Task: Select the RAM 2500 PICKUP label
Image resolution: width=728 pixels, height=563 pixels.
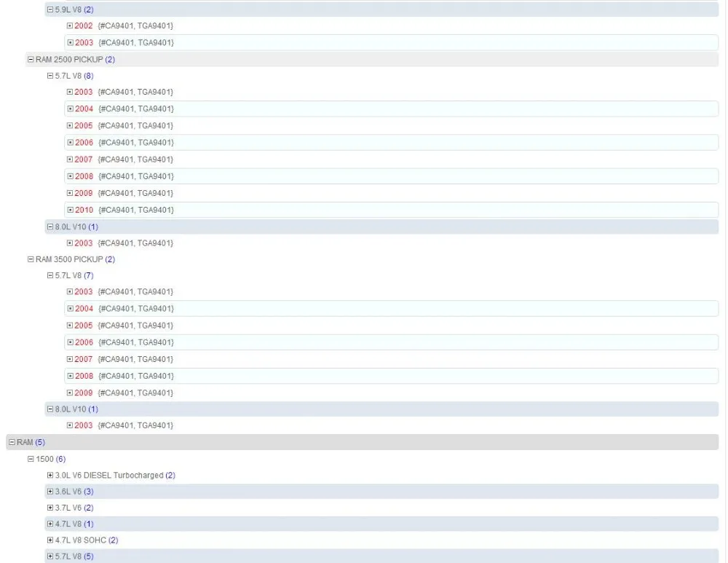Action: coord(69,60)
